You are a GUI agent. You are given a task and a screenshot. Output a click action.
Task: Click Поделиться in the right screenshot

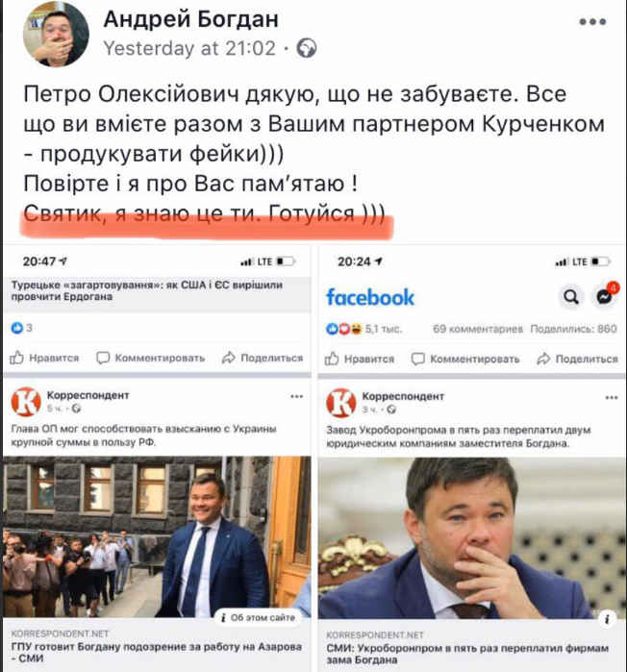click(x=577, y=359)
